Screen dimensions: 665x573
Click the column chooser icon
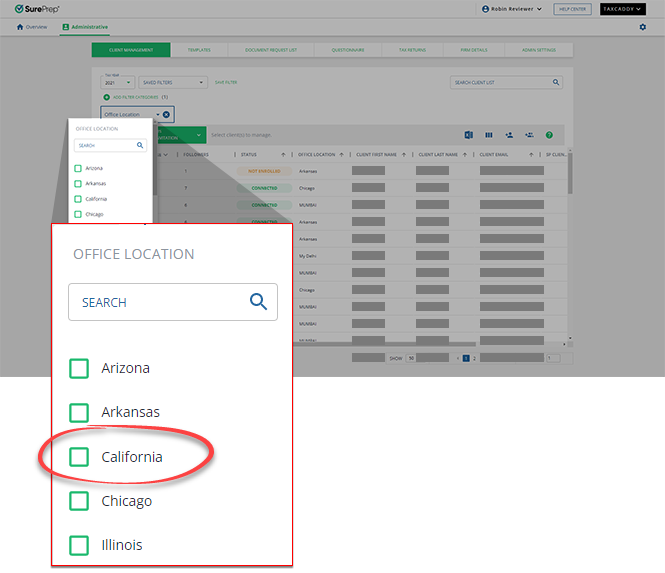click(x=489, y=135)
